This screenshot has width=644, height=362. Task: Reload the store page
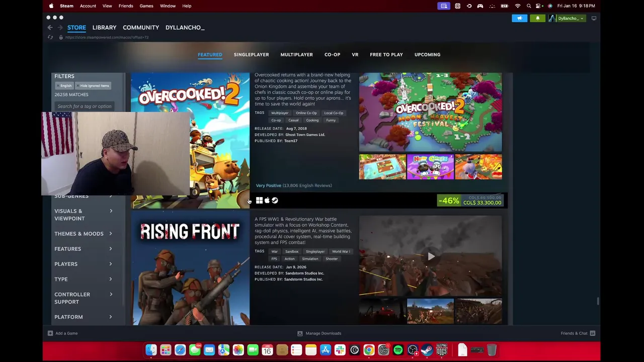(x=50, y=37)
